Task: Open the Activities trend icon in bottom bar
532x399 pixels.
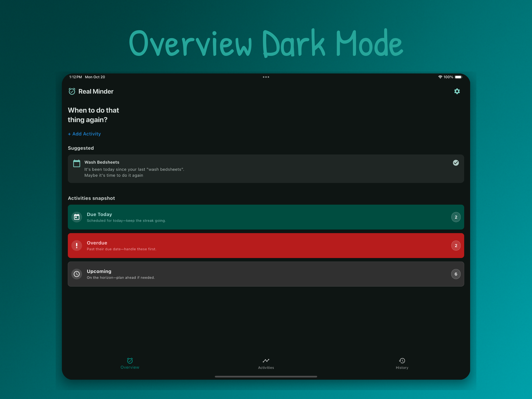Action: tap(266, 361)
